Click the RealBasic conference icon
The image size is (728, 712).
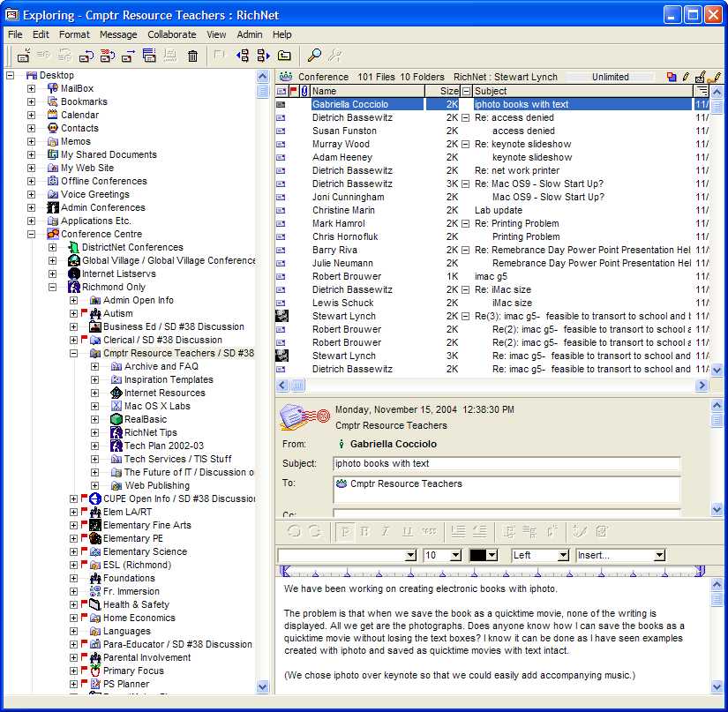116,419
